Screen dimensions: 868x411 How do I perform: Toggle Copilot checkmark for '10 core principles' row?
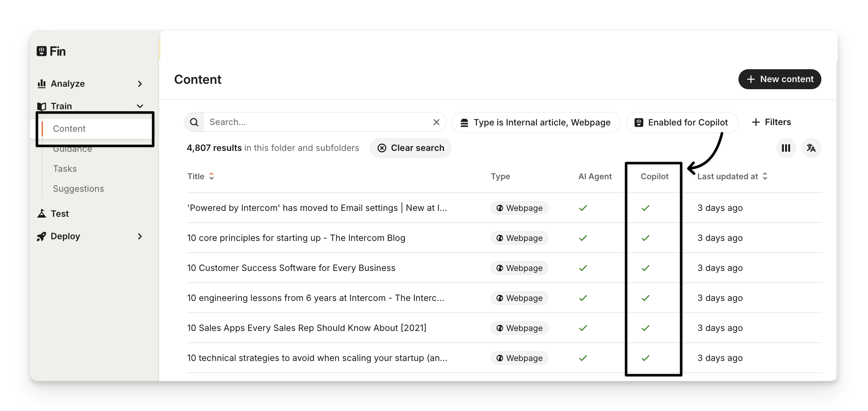point(645,238)
